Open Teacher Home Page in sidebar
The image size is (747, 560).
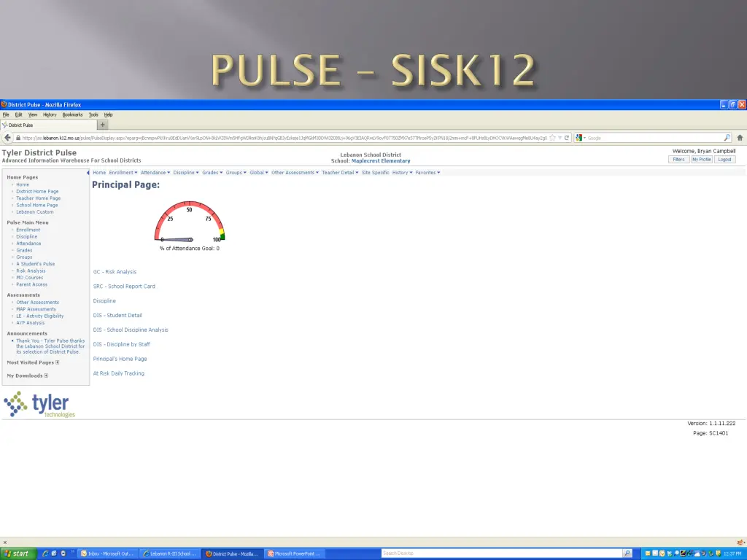click(38, 198)
